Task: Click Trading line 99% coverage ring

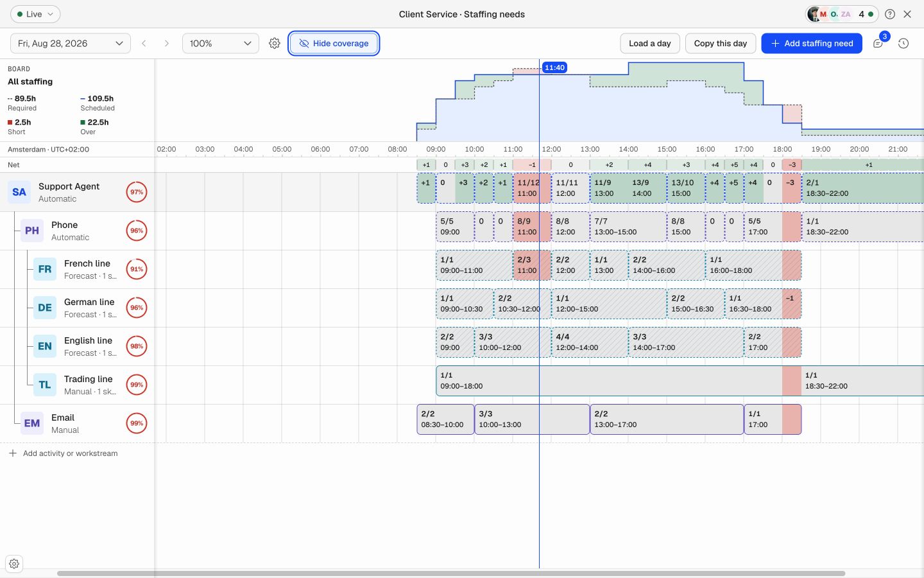Action: [x=137, y=385]
